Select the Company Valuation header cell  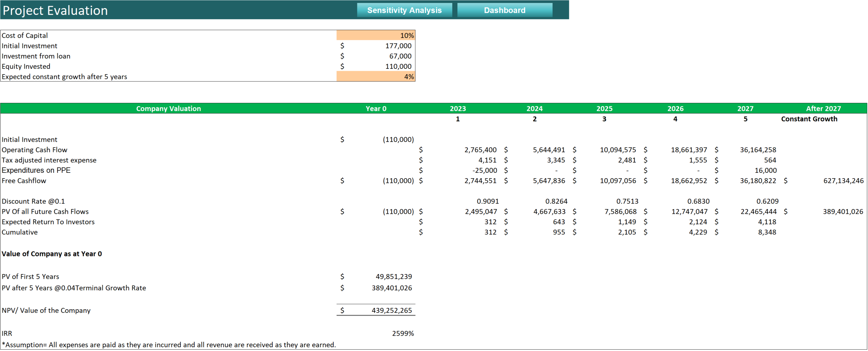pos(169,108)
